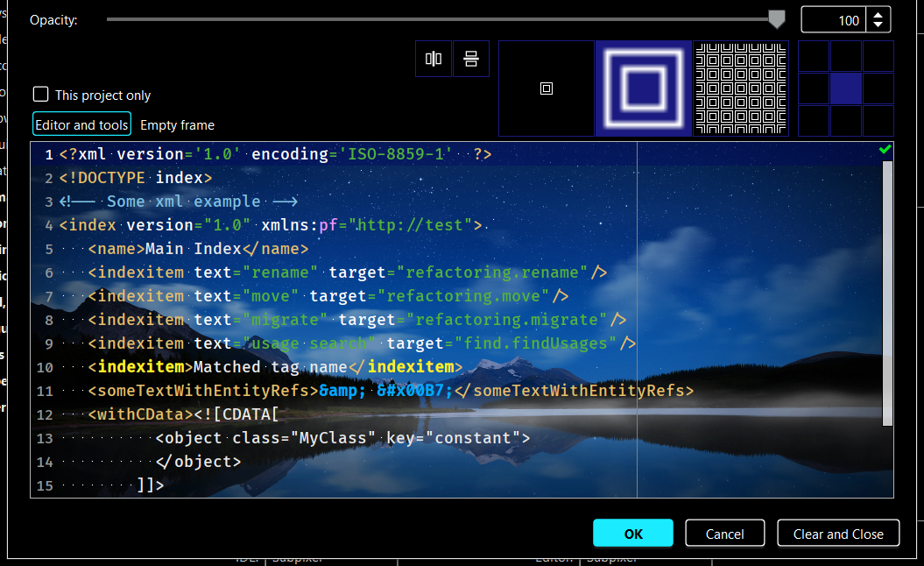Screen dimensions: 924x566
Task: Set anchor to top-right grid cell
Action: click(x=878, y=57)
